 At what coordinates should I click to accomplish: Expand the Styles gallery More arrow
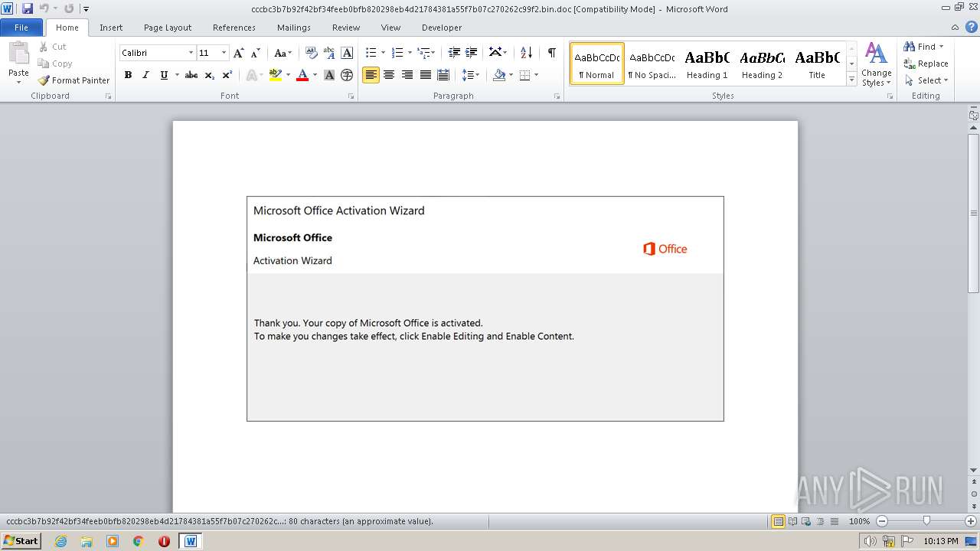coord(851,80)
